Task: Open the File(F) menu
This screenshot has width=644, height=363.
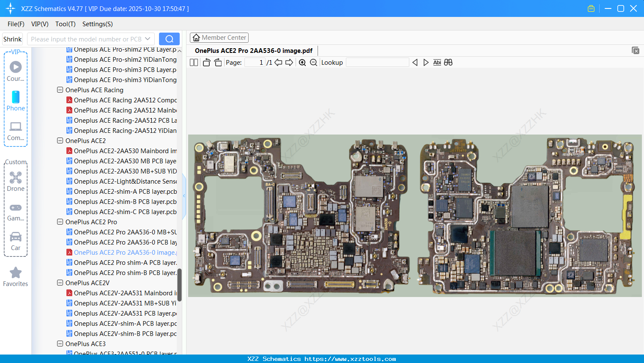Action: point(16,24)
